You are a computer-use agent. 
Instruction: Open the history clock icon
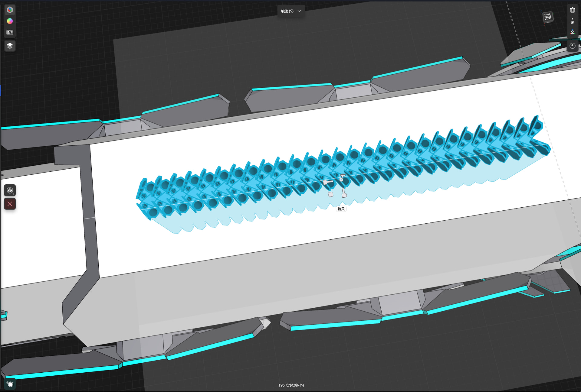(572, 46)
